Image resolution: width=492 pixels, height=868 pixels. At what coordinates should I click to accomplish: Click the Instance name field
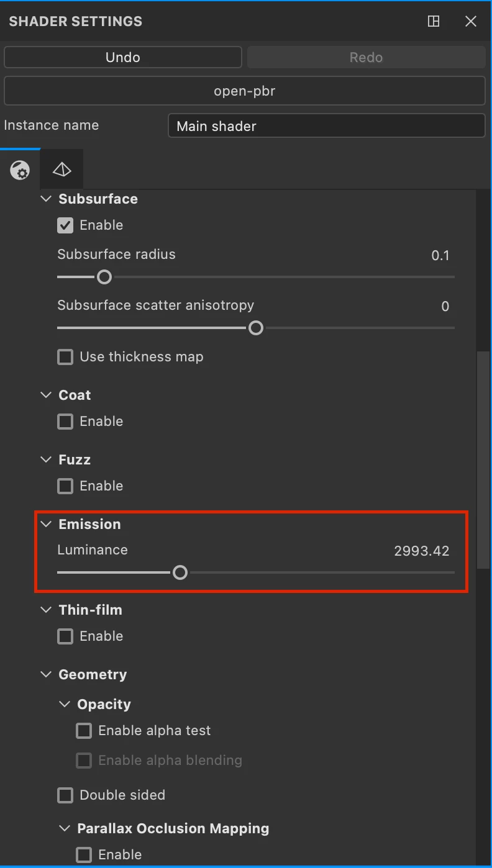click(327, 125)
